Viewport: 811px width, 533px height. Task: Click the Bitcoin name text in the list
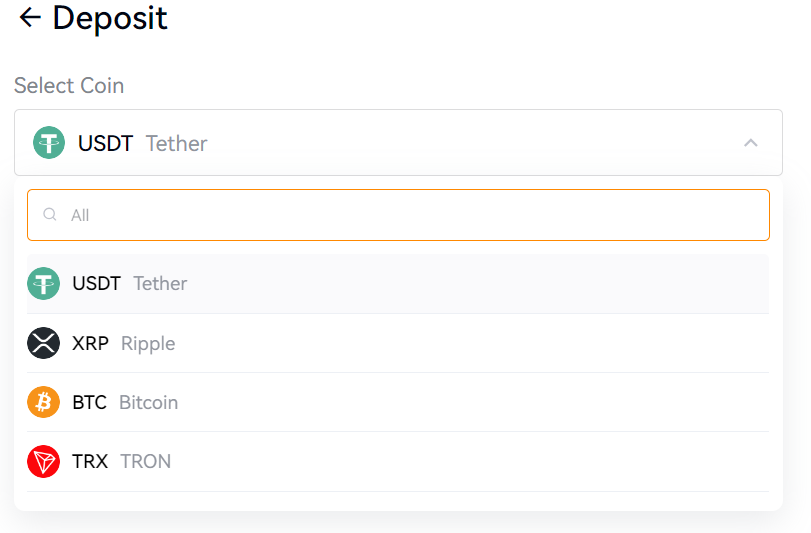148,402
